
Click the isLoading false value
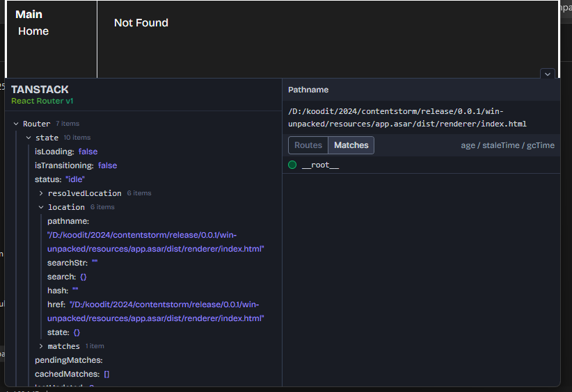88,152
